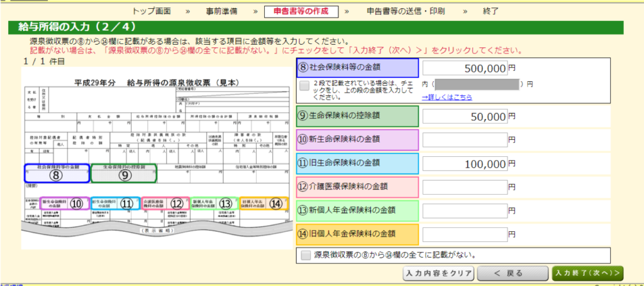Image resolution: width=644 pixels, height=286 pixels.
Task: Click the ⑧ box on the sample slip
Action: pyautogui.click(x=57, y=173)
